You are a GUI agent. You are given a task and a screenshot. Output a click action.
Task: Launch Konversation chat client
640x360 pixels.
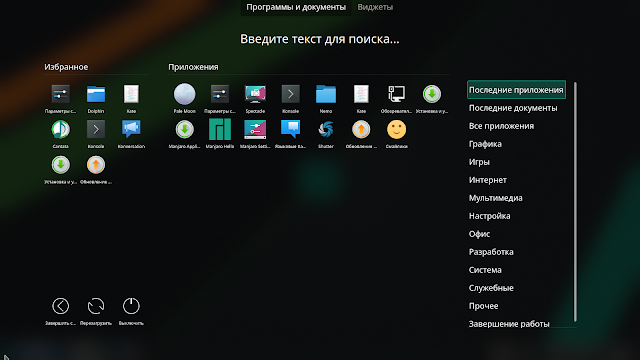pyautogui.click(x=131, y=130)
